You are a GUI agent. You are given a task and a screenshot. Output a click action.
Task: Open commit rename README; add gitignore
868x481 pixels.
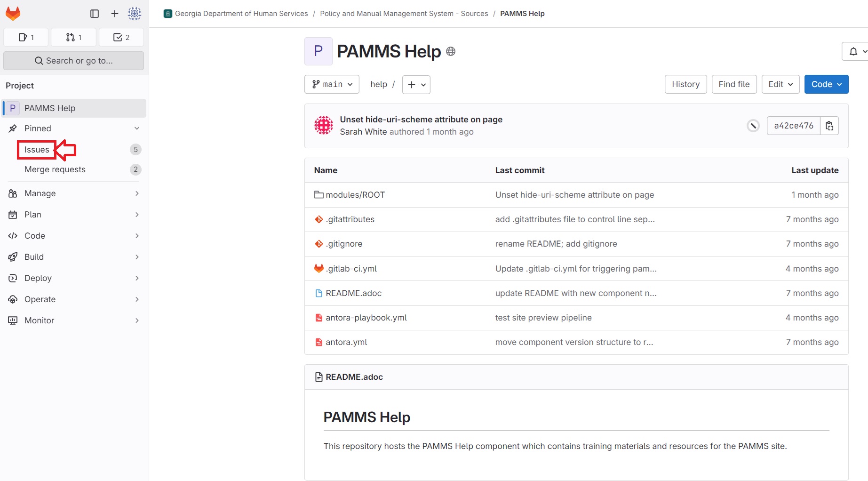[x=556, y=244]
